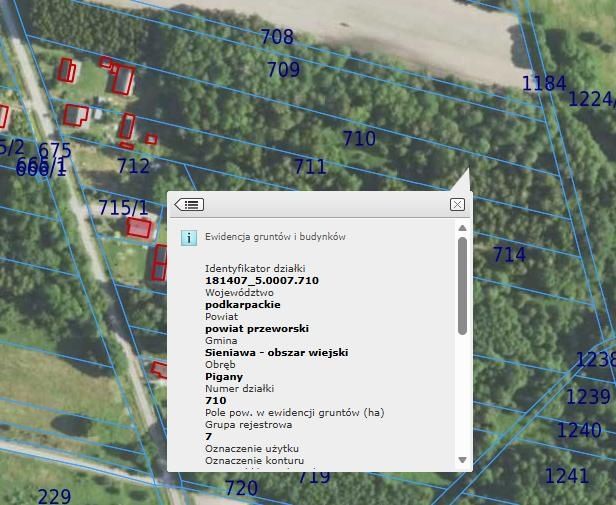Click parcel label 709 on the map
Viewport: 616px width, 505px height.
pos(284,69)
